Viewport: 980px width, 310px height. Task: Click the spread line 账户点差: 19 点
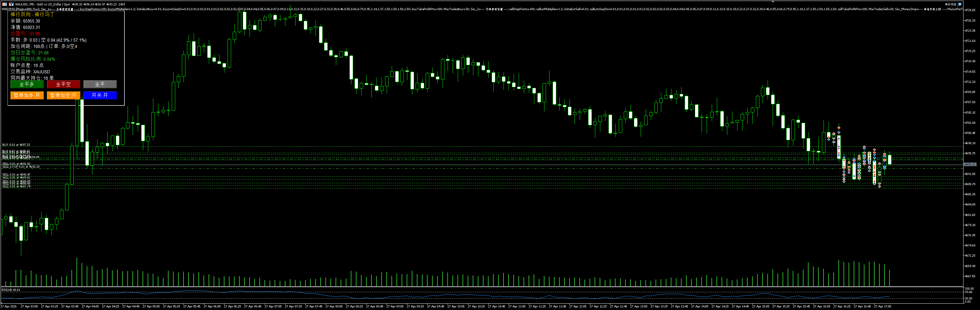tap(27, 65)
